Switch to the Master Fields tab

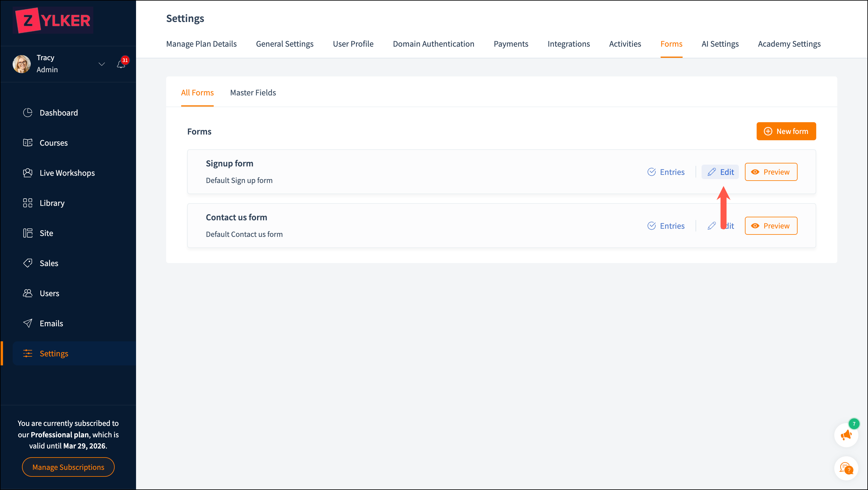[253, 93]
